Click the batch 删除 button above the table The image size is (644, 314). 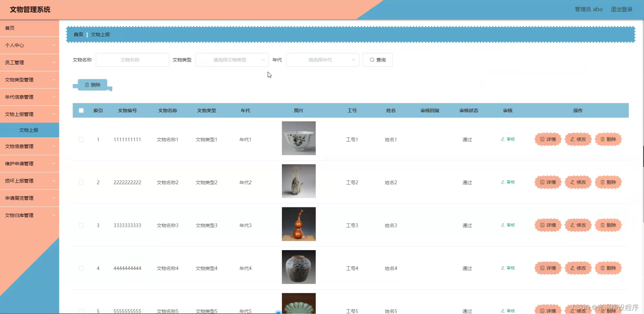[x=93, y=85]
